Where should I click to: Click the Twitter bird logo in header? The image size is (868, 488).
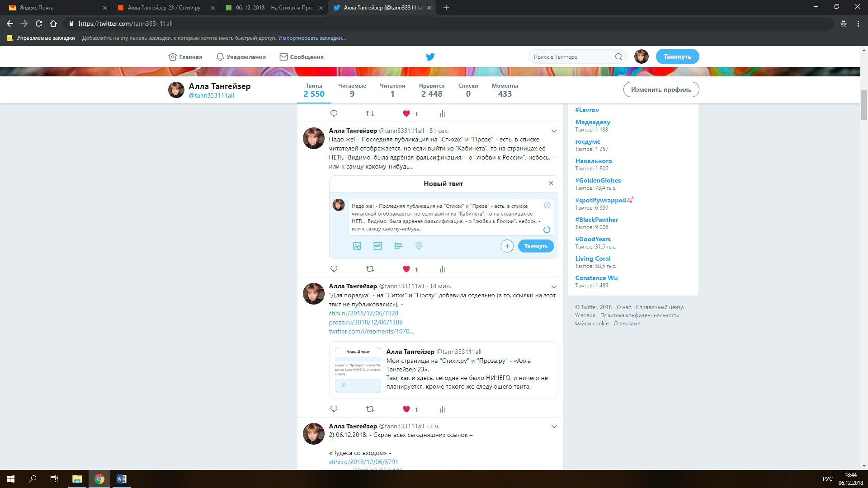[x=430, y=57]
